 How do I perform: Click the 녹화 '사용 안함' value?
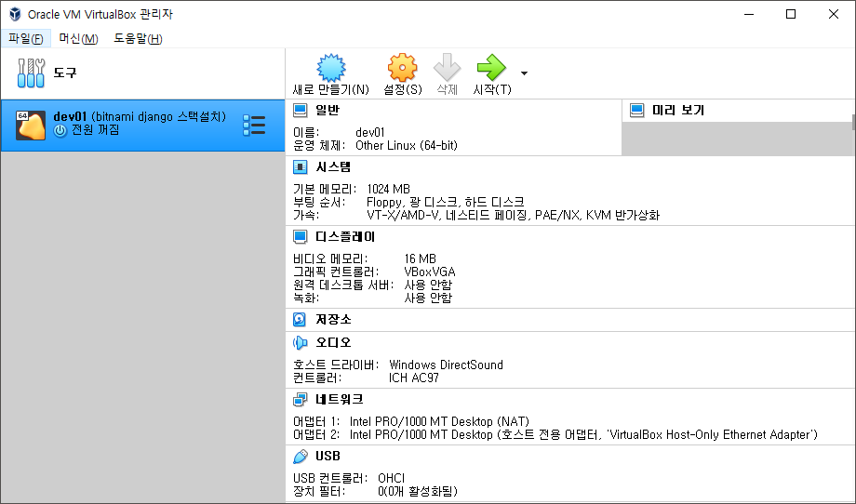[x=428, y=298]
